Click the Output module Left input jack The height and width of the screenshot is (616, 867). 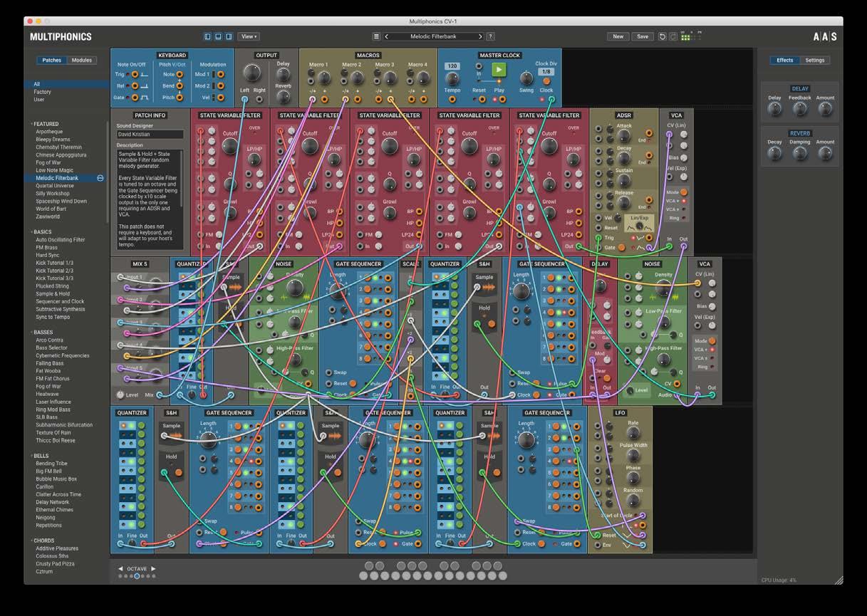click(244, 99)
